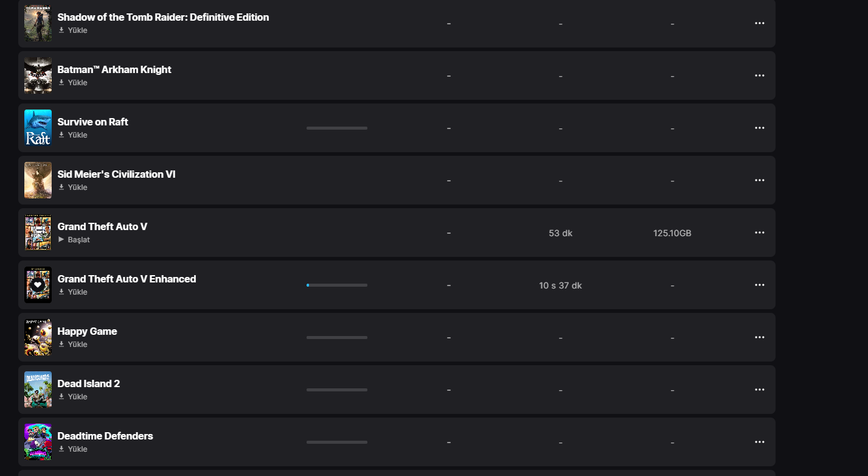Open more options for Dead Island 2
Screen dimensions: 868x476
tap(759, 390)
